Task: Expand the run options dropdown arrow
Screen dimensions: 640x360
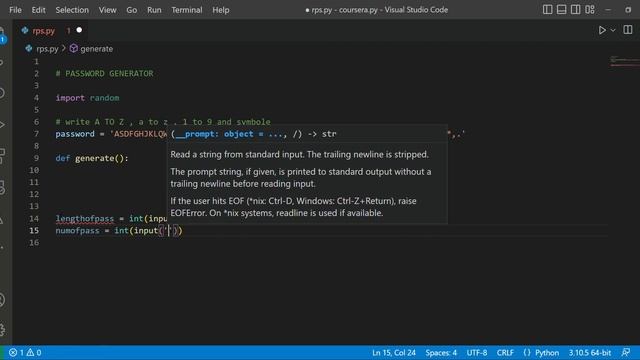Action: coord(613,30)
